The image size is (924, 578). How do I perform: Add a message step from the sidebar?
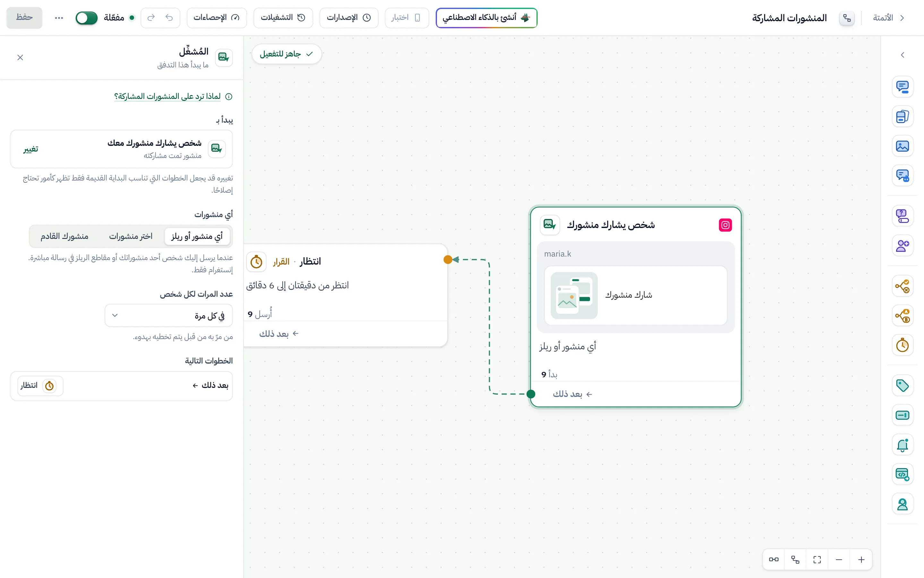point(902,87)
